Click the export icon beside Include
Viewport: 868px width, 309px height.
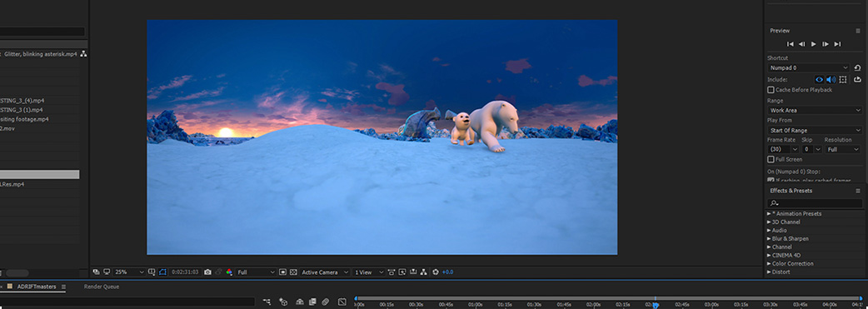pyautogui.click(x=857, y=80)
